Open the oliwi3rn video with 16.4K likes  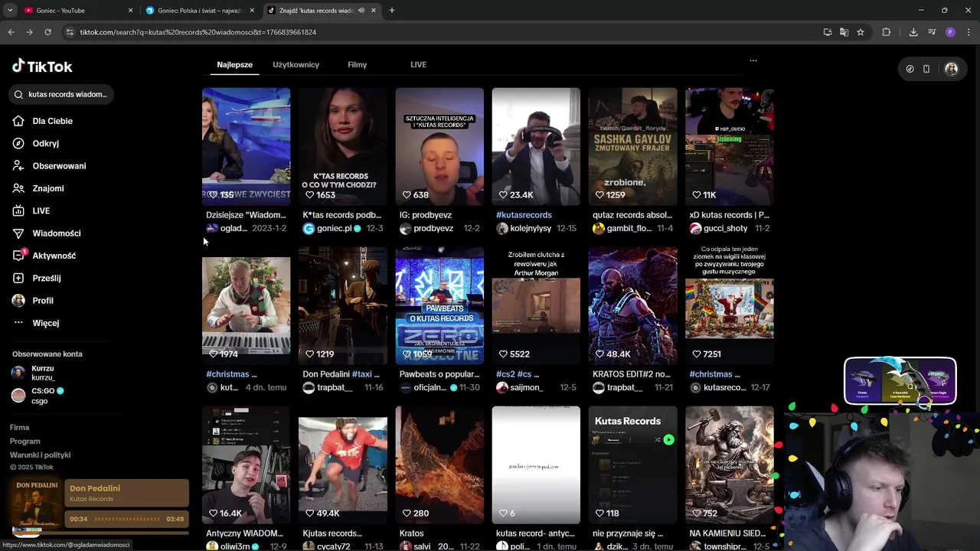tap(246, 465)
